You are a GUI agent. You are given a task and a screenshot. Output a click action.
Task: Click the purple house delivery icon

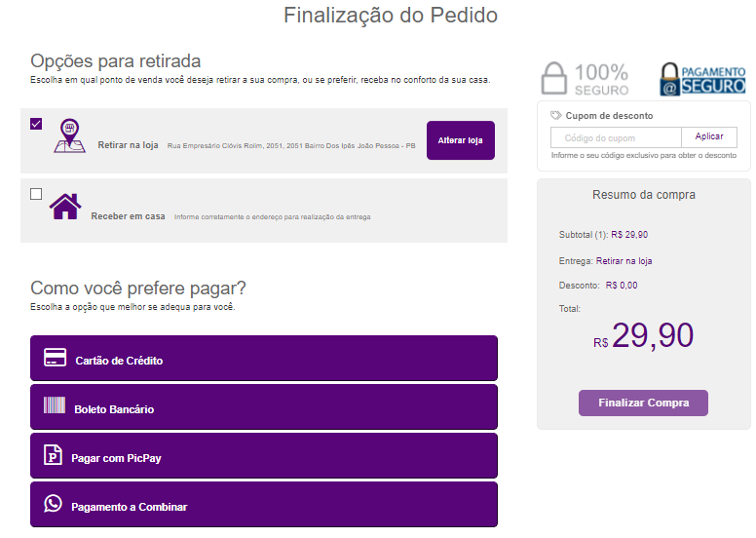[65, 207]
